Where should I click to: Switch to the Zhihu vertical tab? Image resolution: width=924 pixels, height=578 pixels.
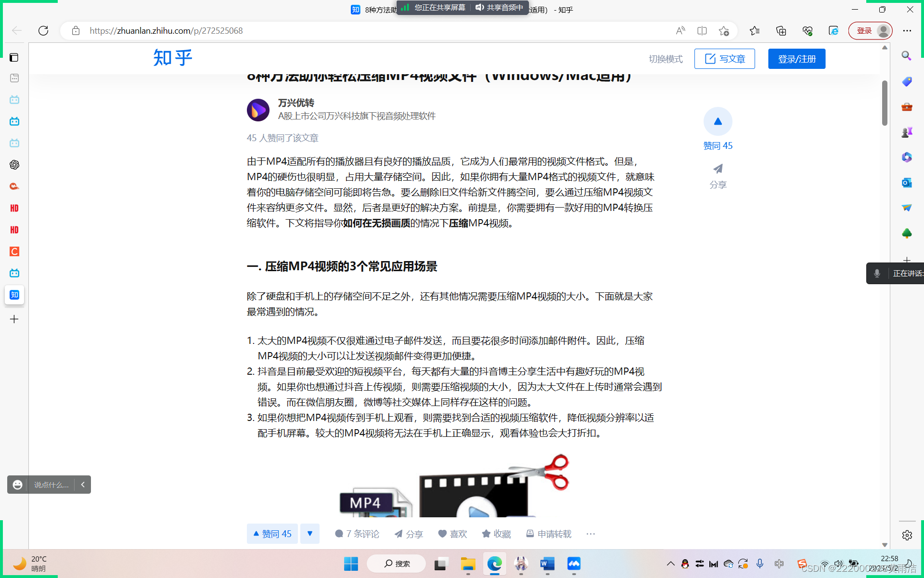[x=14, y=295]
